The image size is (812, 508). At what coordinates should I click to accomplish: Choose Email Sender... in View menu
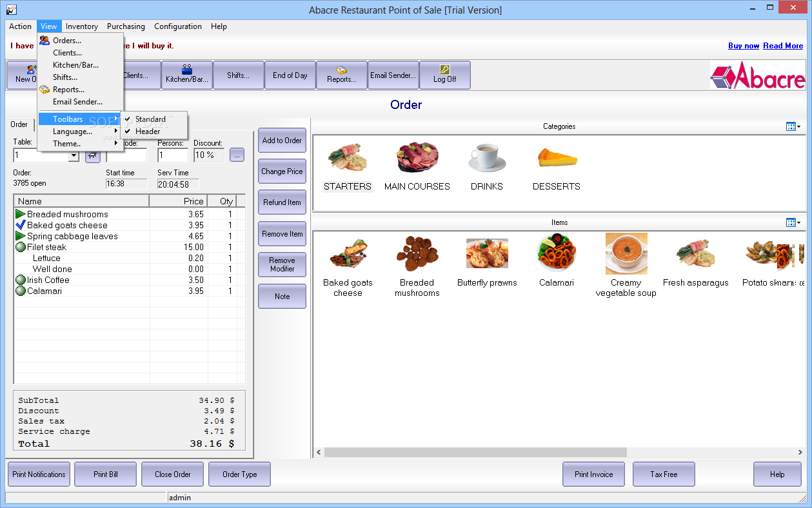[x=80, y=102]
